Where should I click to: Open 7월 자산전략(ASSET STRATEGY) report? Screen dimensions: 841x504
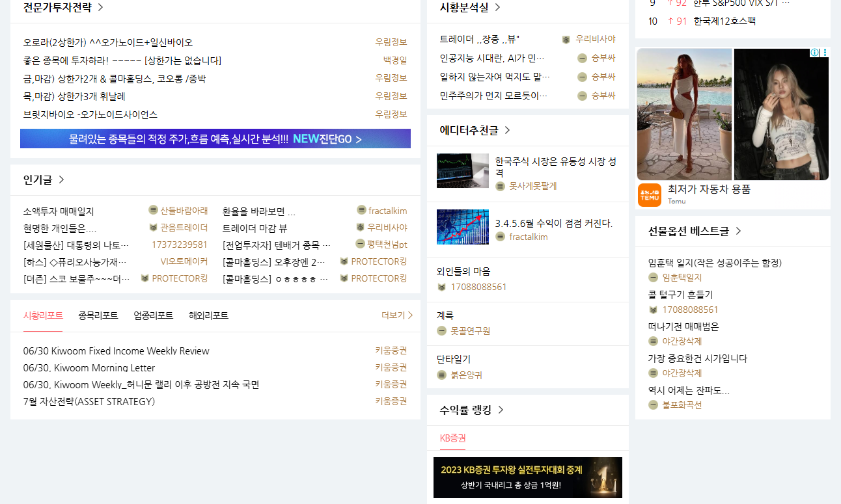click(89, 402)
